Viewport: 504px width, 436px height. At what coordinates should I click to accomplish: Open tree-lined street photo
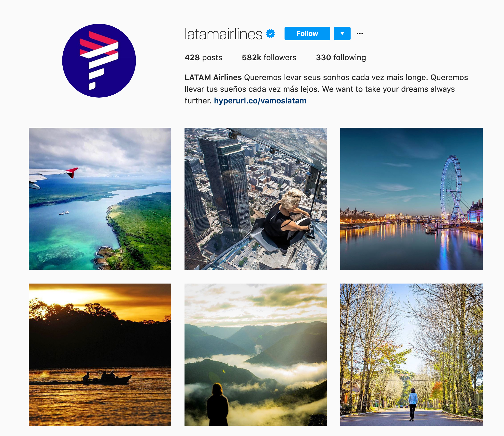pyautogui.click(x=411, y=354)
